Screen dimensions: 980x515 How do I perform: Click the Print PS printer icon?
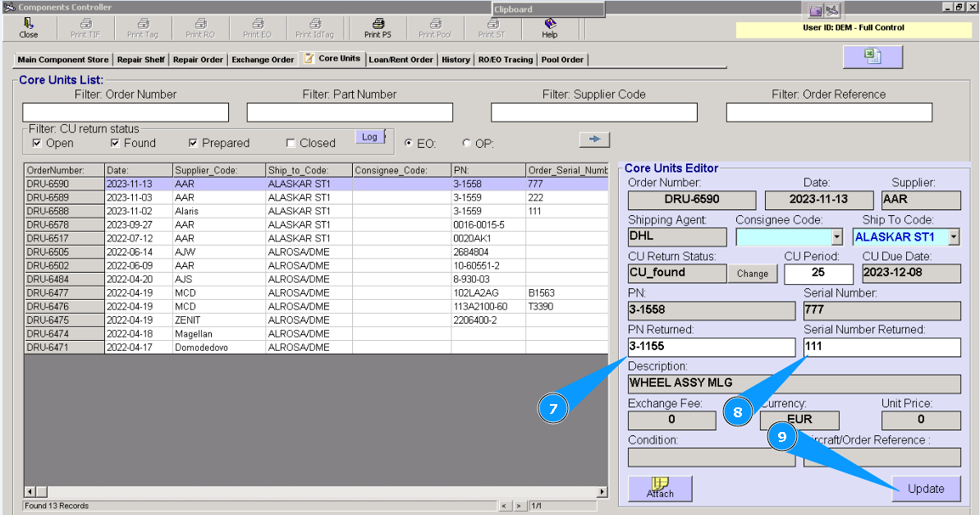(x=378, y=24)
